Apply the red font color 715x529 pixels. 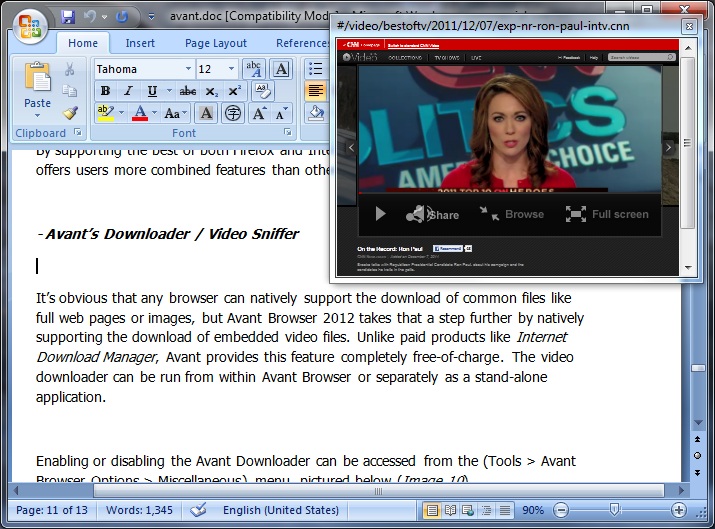click(140, 113)
